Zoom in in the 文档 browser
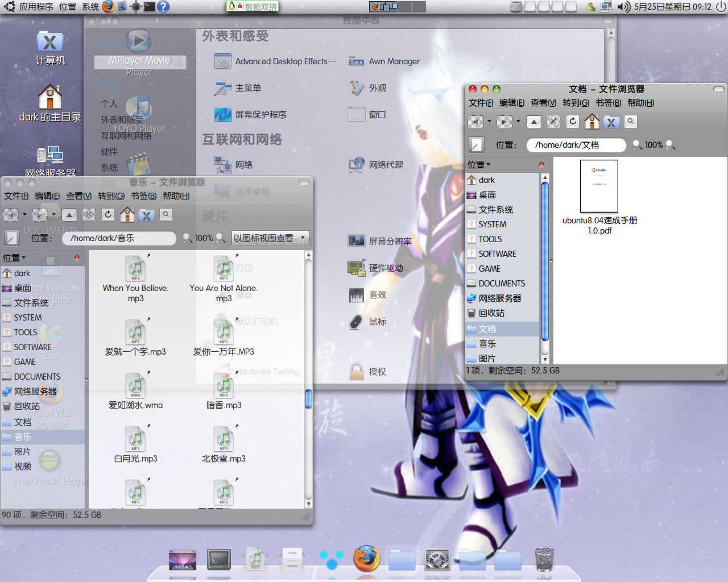The width and height of the screenshot is (728, 582). pos(670,145)
